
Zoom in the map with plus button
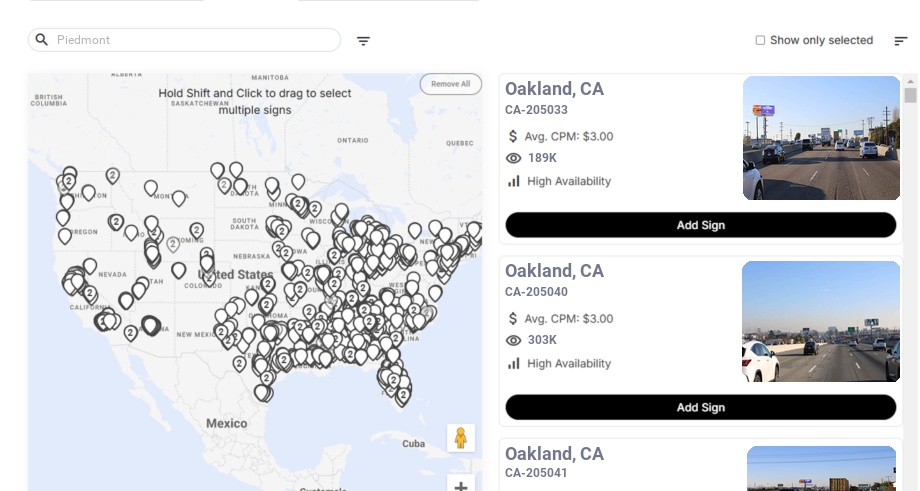[461, 485]
